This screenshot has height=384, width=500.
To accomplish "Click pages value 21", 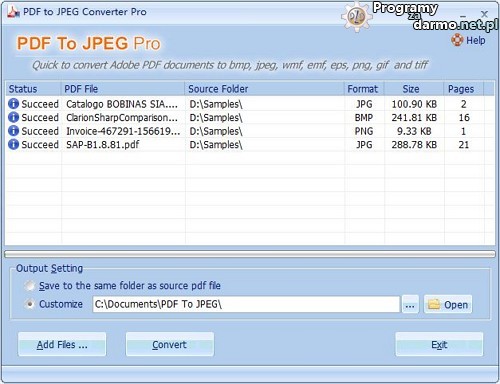I will coord(464,145).
